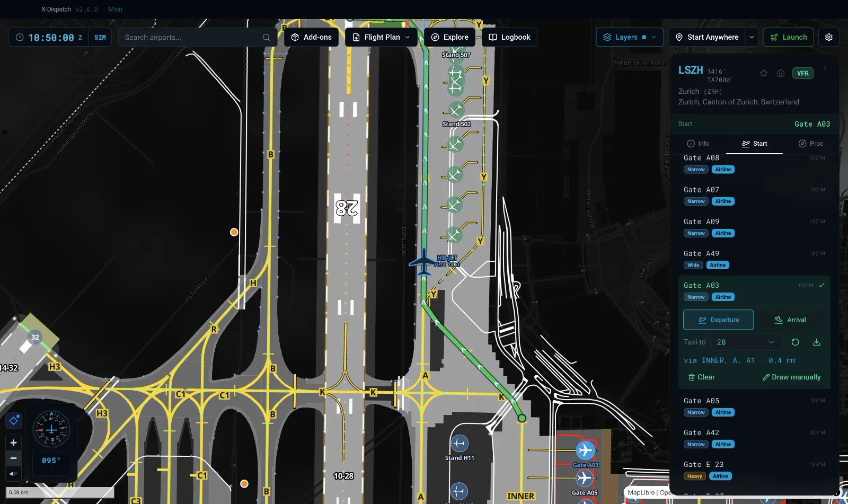Click the map recenter crosshair button

click(14, 421)
